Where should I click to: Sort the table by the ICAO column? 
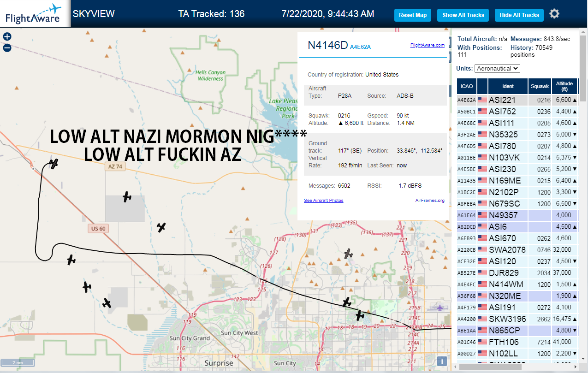(x=467, y=86)
